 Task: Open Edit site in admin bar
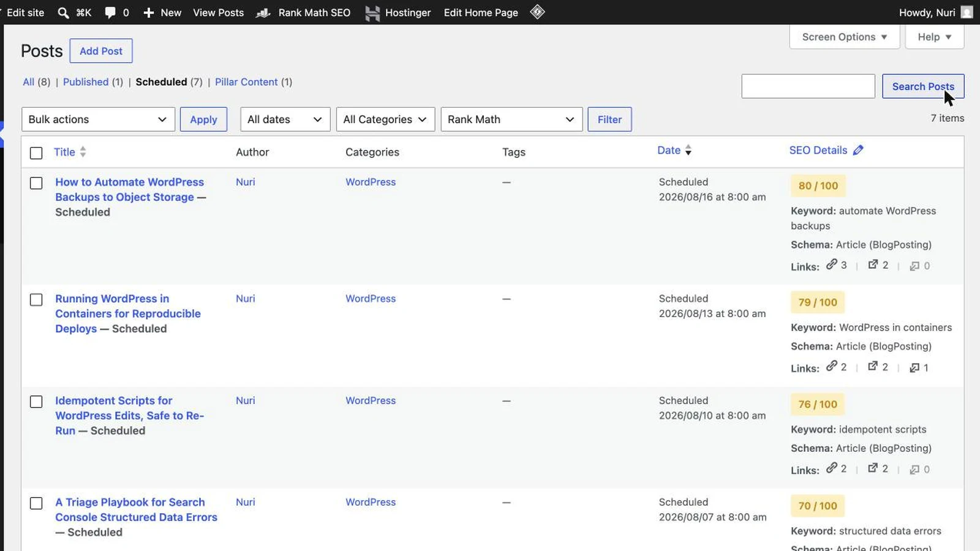click(x=25, y=12)
